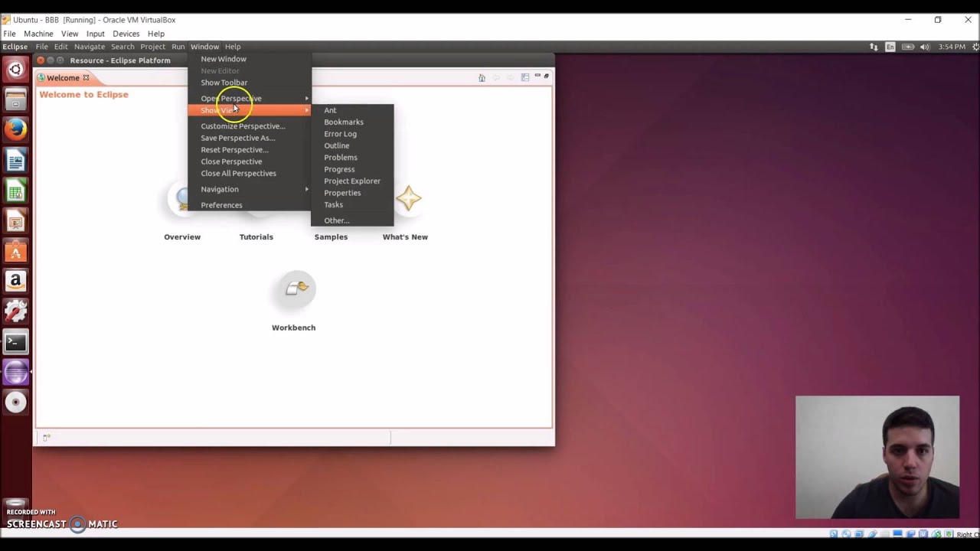Open the disc icon in the dock
The width and height of the screenshot is (980, 551).
pos(15,403)
